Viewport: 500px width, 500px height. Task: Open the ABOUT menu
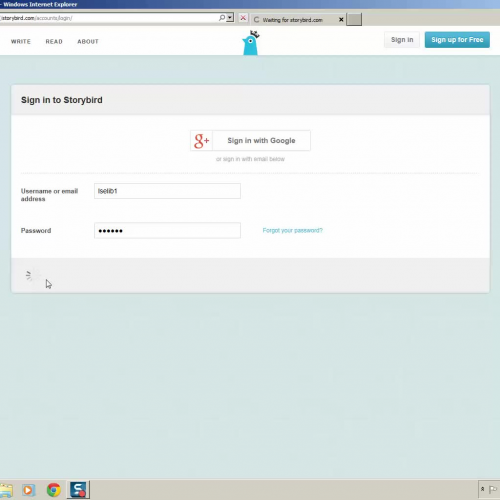[x=88, y=41]
